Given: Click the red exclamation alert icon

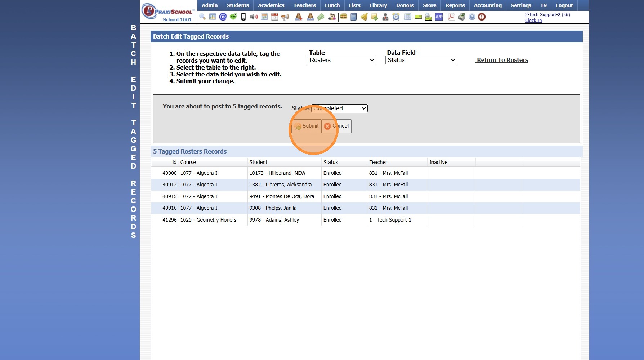Looking at the screenshot, I should coord(482,17).
